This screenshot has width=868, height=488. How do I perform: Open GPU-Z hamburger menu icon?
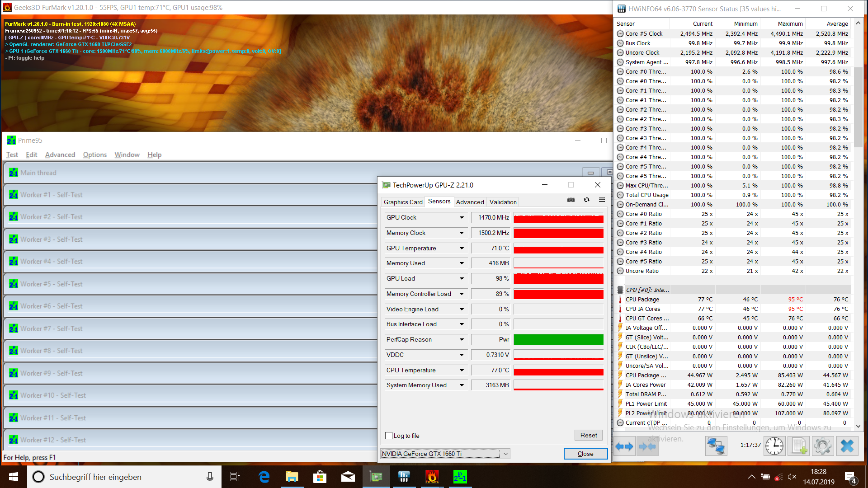click(602, 200)
